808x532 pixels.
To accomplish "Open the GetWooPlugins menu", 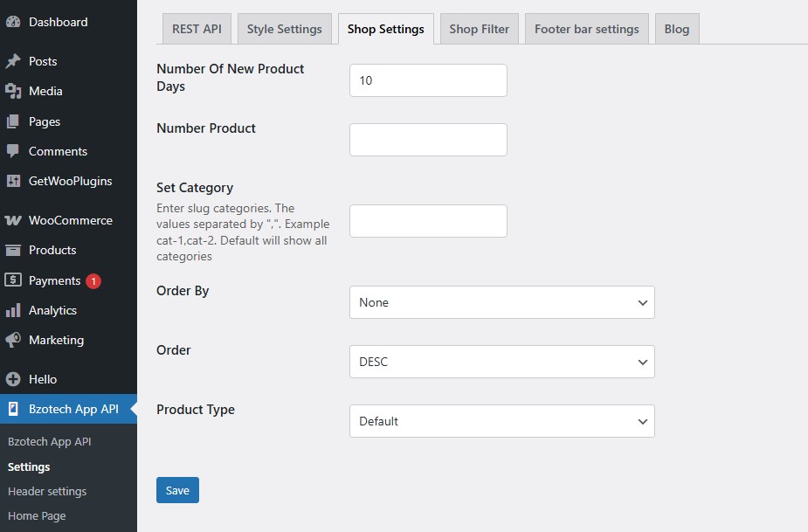I will click(x=68, y=181).
